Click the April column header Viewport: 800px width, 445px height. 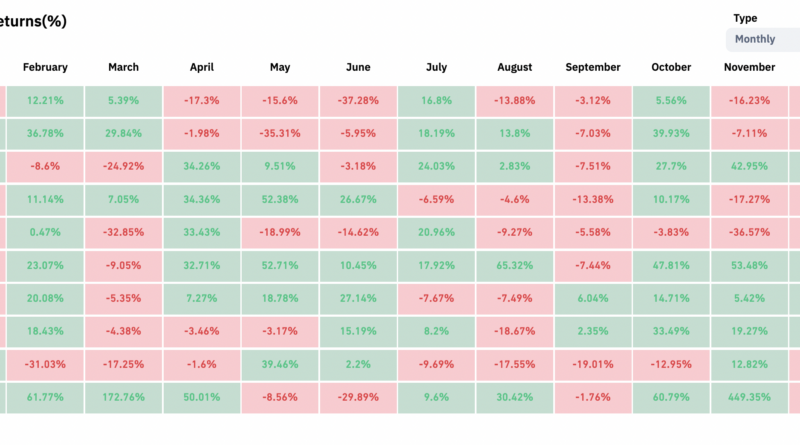(x=202, y=68)
